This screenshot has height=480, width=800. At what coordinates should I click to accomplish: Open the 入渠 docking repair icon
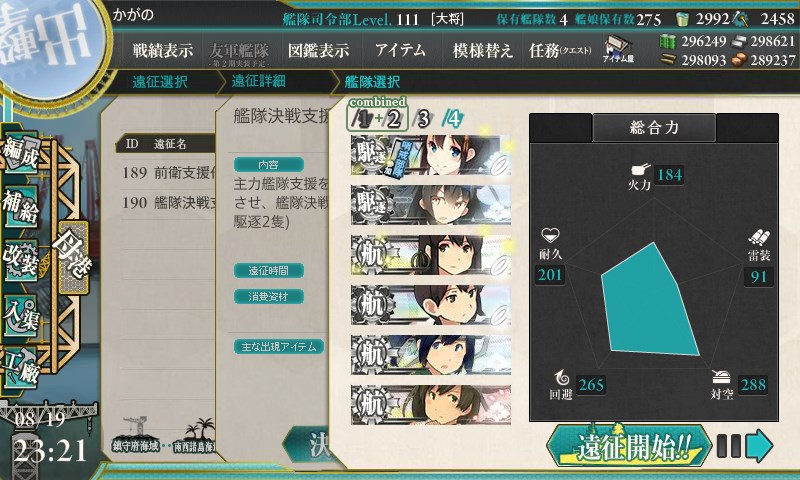point(21,315)
